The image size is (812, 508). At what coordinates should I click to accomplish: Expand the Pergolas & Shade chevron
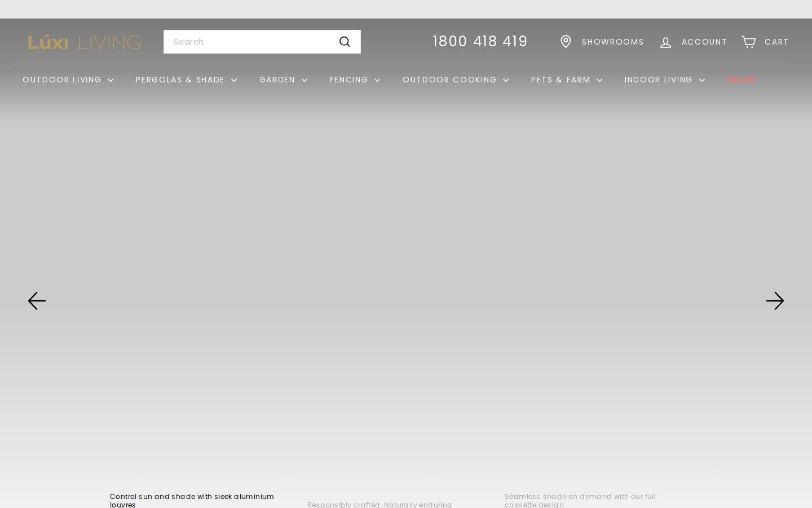pos(234,80)
